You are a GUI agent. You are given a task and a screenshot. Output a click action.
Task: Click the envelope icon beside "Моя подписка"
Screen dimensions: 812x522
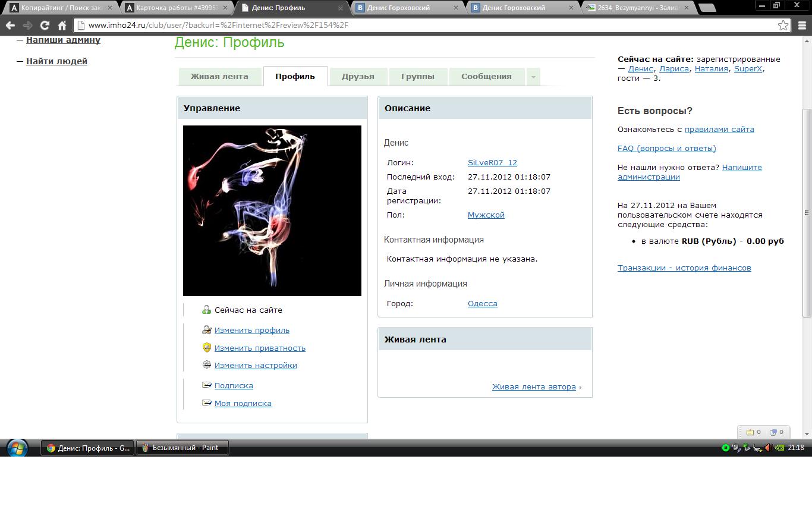pos(207,403)
